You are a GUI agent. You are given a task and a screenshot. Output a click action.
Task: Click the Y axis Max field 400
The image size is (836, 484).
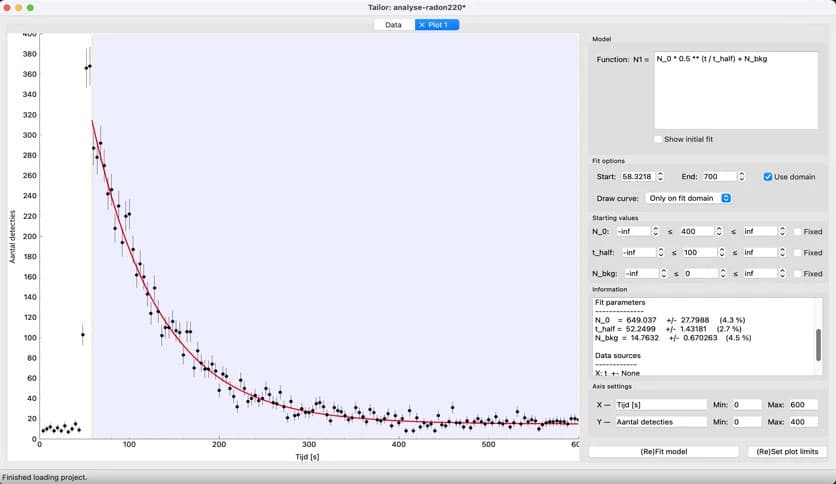(803, 422)
